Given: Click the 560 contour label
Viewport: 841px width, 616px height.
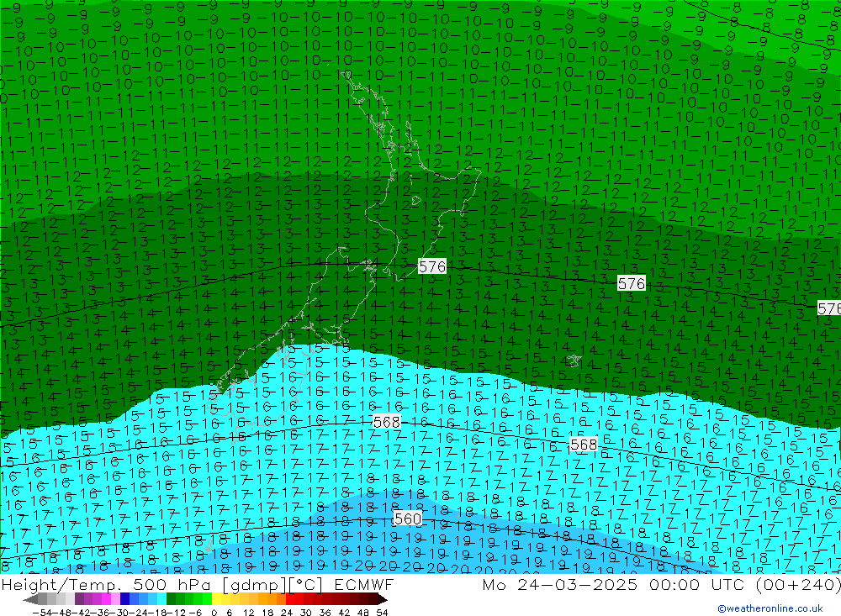Looking at the screenshot, I should (407, 519).
